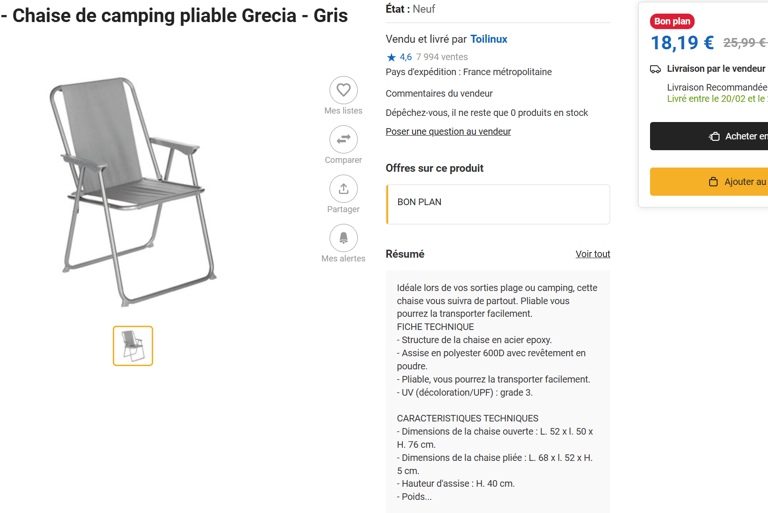
Task: Open the BON PLAN offer box
Action: click(498, 204)
